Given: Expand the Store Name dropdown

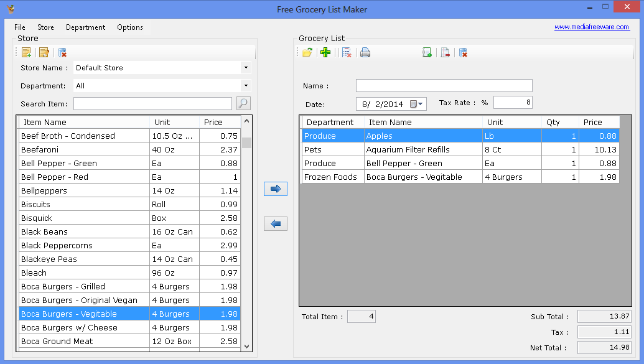Looking at the screenshot, I should [246, 68].
